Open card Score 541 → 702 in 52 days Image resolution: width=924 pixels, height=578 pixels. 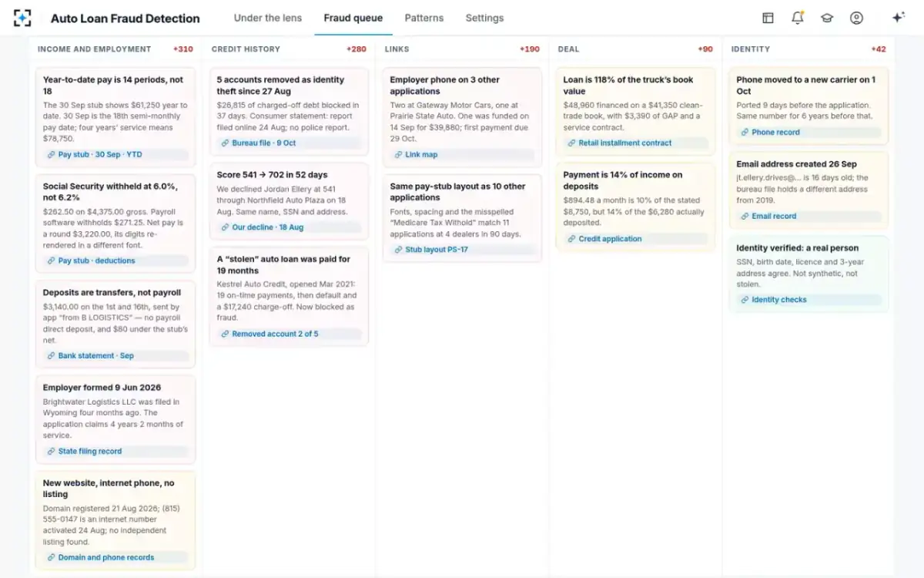point(290,201)
